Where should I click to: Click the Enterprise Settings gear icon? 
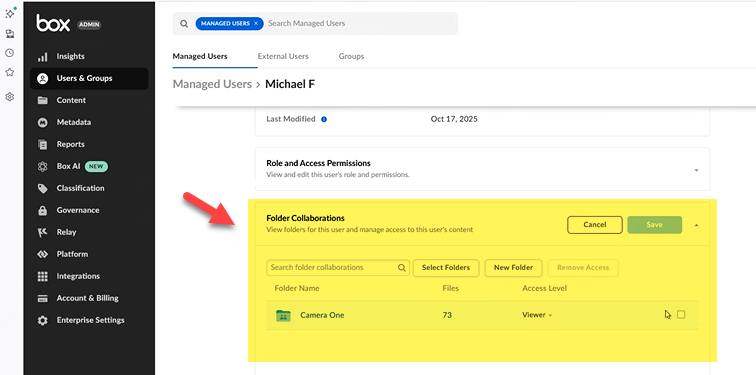click(42, 321)
